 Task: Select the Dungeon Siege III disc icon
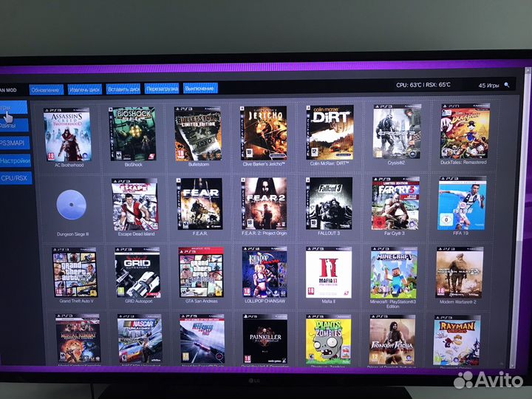[x=71, y=205]
